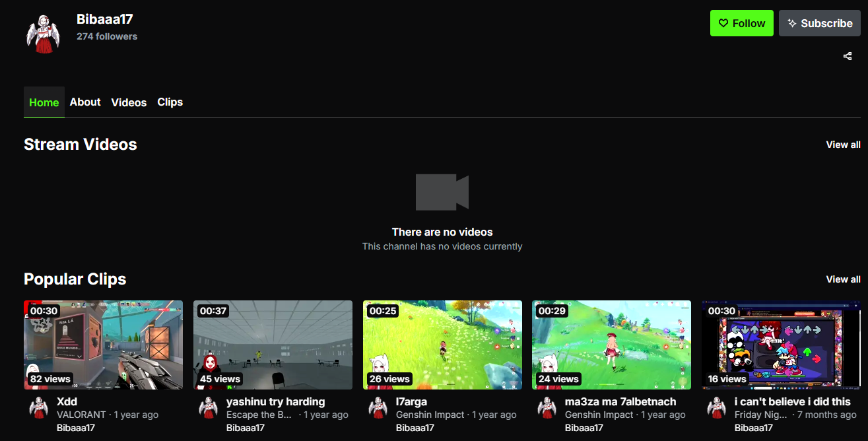This screenshot has width=868, height=441.
Task: View all Stream Videos
Action: pos(843,145)
